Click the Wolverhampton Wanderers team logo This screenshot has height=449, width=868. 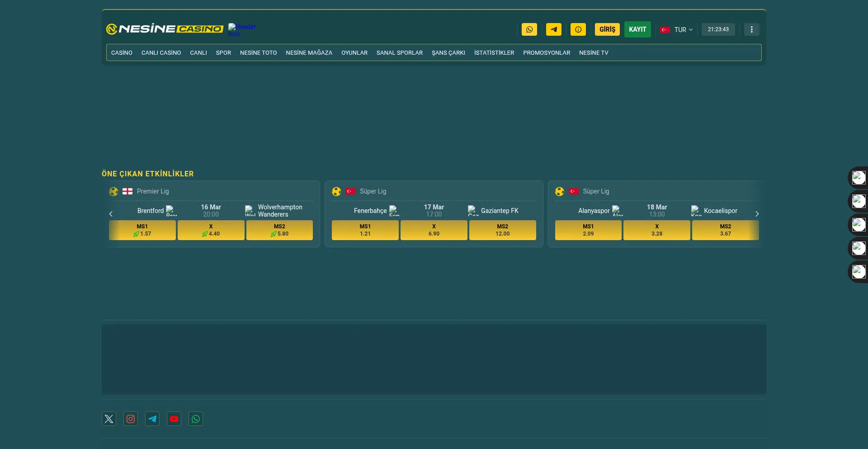250,210
